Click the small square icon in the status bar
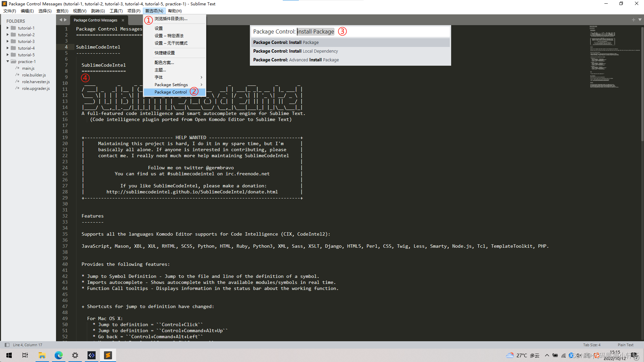This screenshot has width=644, height=362. coord(7,345)
